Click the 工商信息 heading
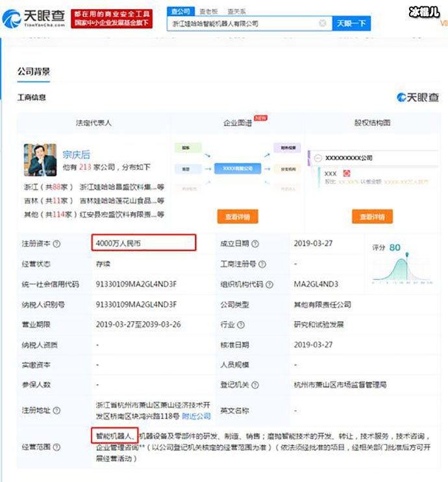 point(31,97)
